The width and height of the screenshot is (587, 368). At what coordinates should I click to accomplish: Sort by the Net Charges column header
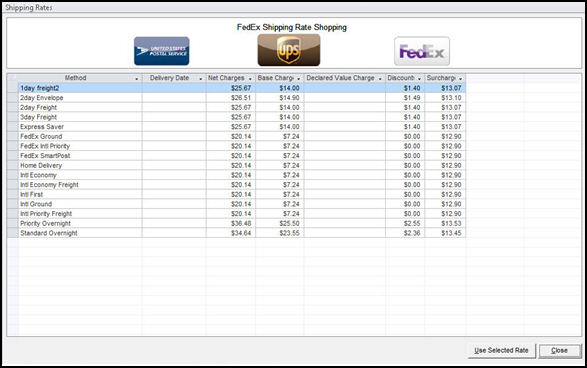pos(226,78)
